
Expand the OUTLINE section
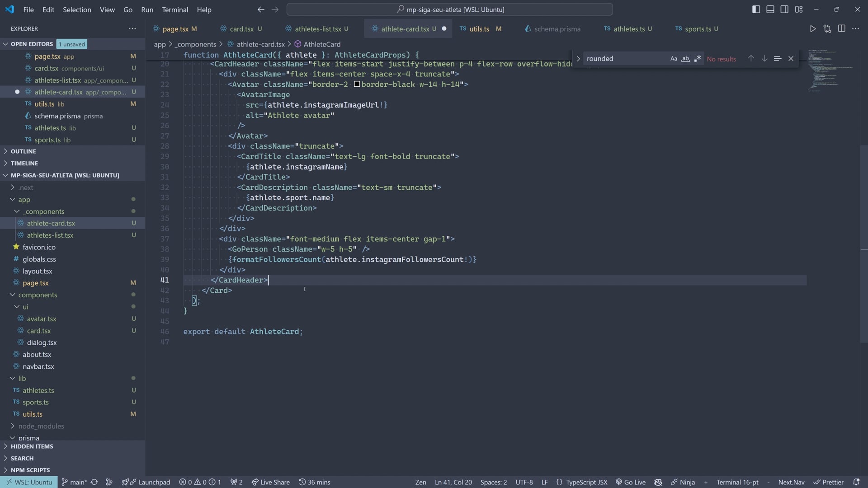24,151
